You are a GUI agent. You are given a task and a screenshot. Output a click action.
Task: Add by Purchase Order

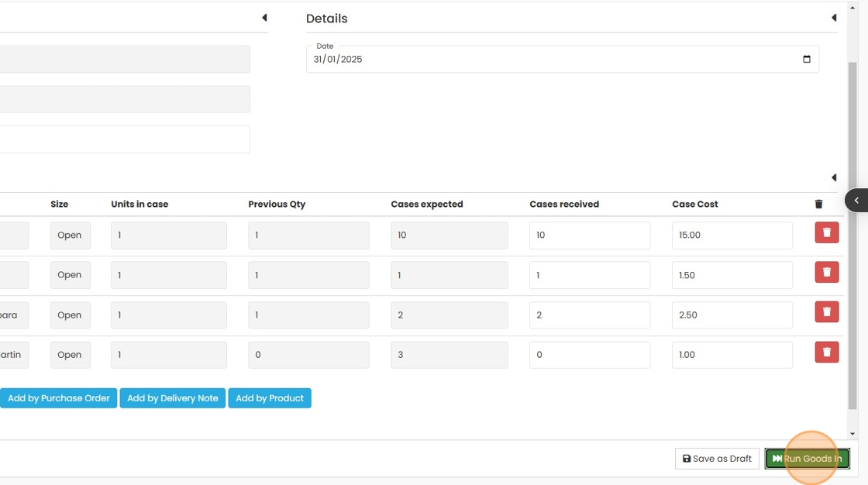[x=58, y=398]
